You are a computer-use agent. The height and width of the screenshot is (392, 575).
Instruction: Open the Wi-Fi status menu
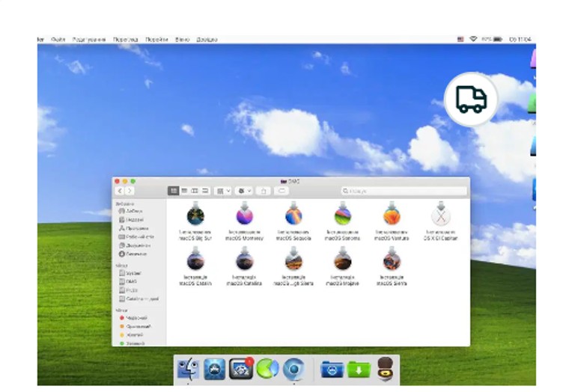(473, 39)
